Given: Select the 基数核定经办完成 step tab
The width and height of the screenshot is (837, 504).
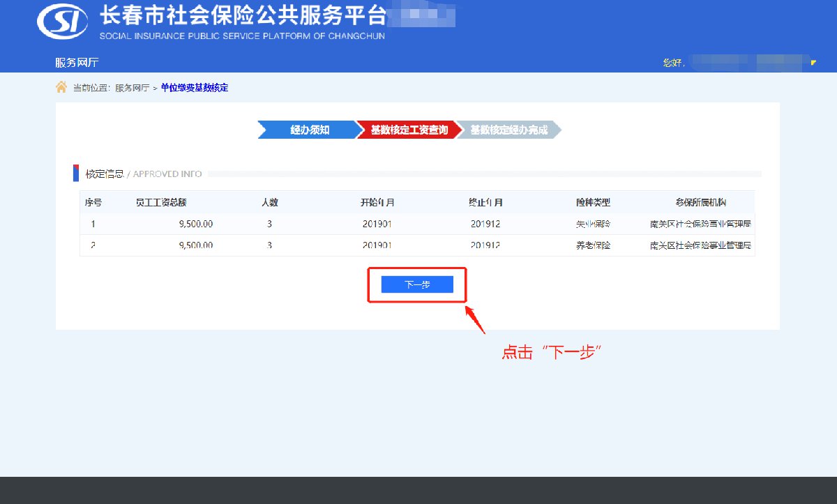Looking at the screenshot, I should click(508, 130).
